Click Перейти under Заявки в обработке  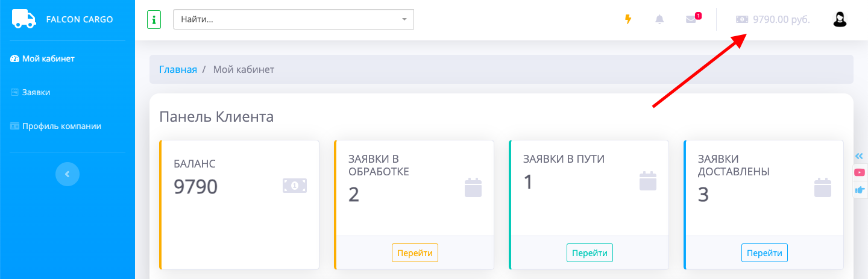[x=415, y=253]
